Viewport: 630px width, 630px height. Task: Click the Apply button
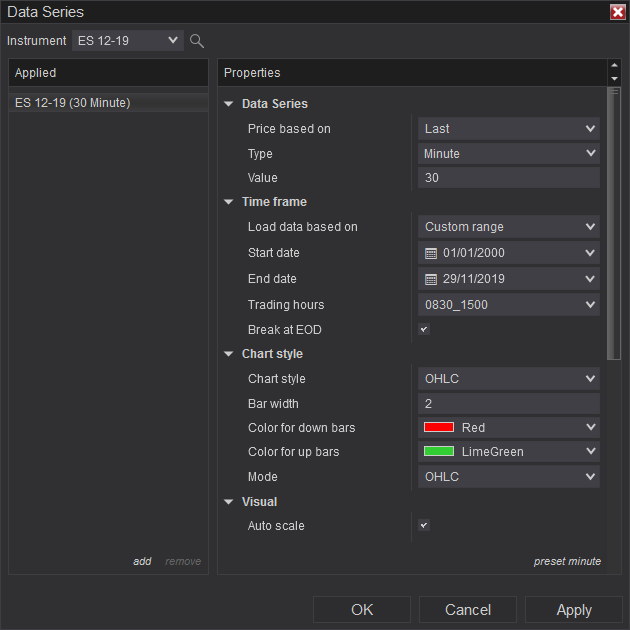(573, 610)
